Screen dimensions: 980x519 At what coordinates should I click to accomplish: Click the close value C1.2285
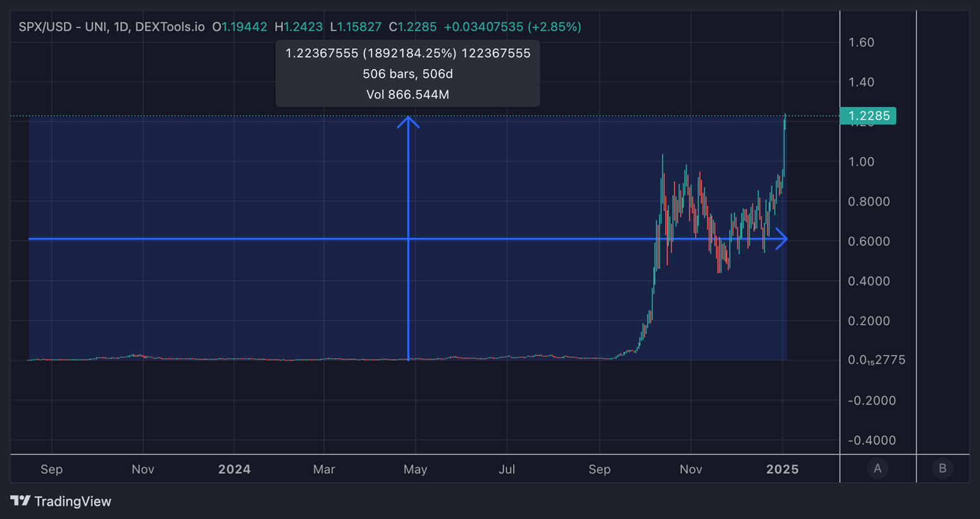(412, 27)
